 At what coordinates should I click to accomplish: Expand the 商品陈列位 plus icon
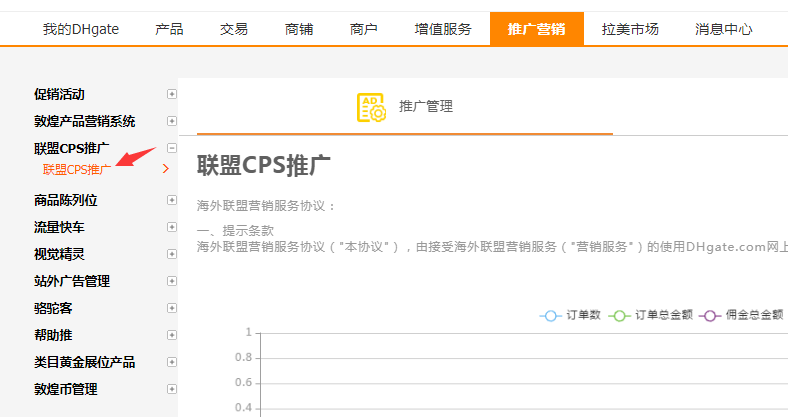click(x=172, y=200)
